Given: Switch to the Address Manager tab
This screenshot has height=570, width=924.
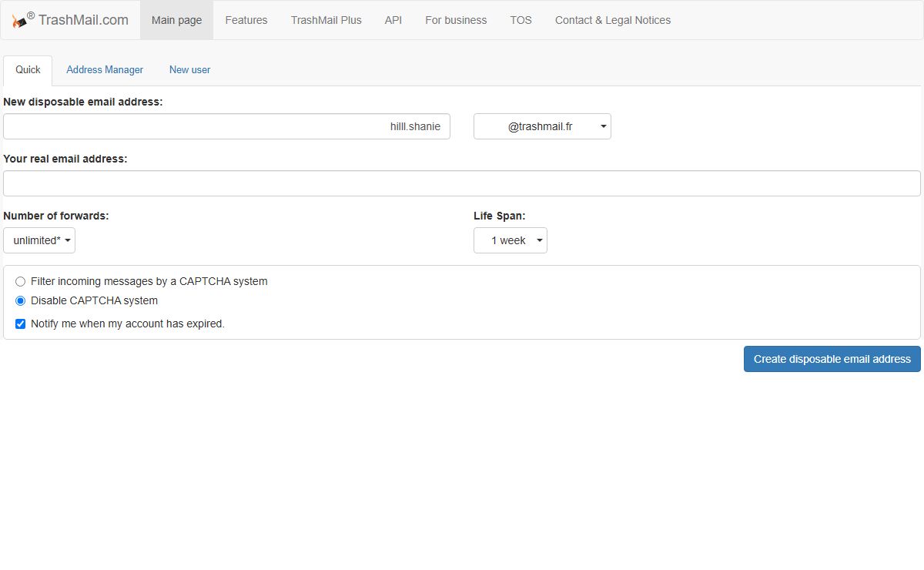Looking at the screenshot, I should click(x=105, y=70).
